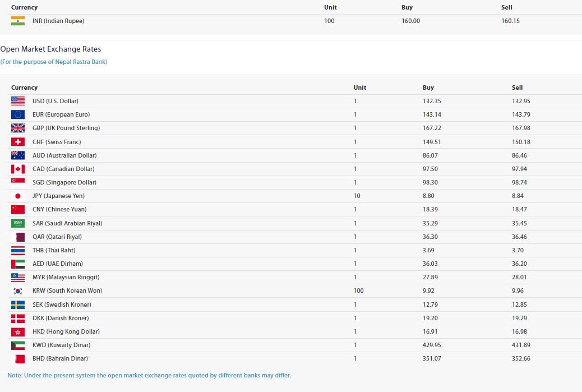This screenshot has height=392, width=582.
Task: Click 'MYR (Malaysian Ringgit)' label
Action: 66,277
